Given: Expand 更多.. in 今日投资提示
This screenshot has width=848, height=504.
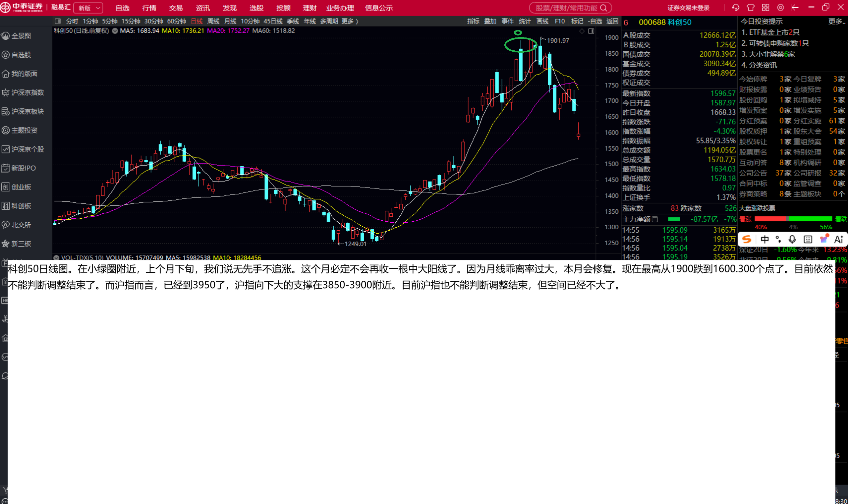Looking at the screenshot, I should [x=836, y=22].
